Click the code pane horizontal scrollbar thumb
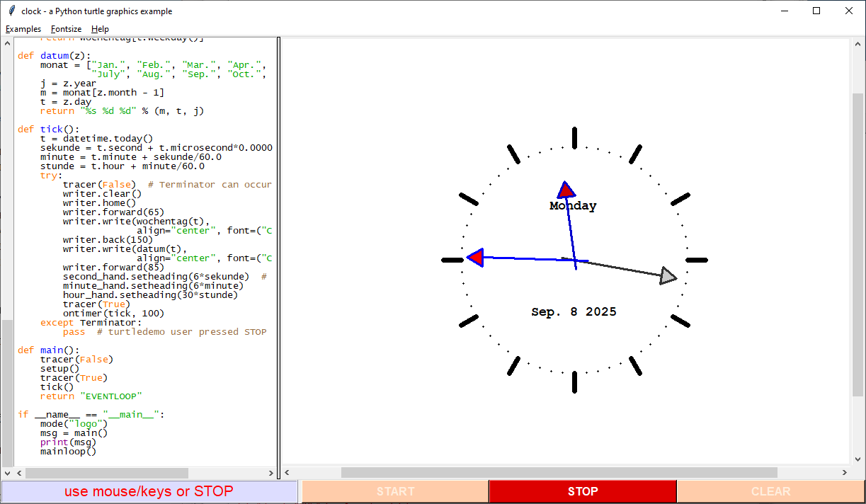This screenshot has width=866, height=504. (106, 473)
